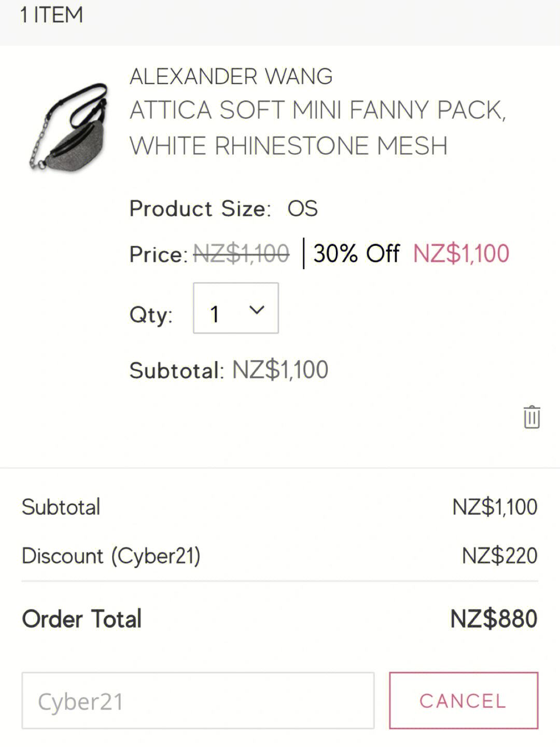
Task: Click the Qty label
Action: [x=151, y=314]
